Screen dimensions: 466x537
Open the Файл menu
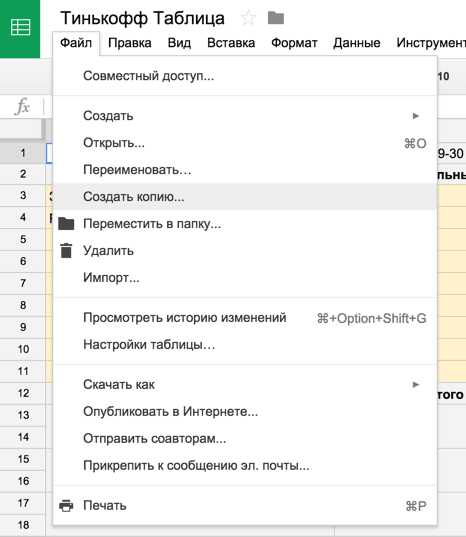pyautogui.click(x=76, y=43)
